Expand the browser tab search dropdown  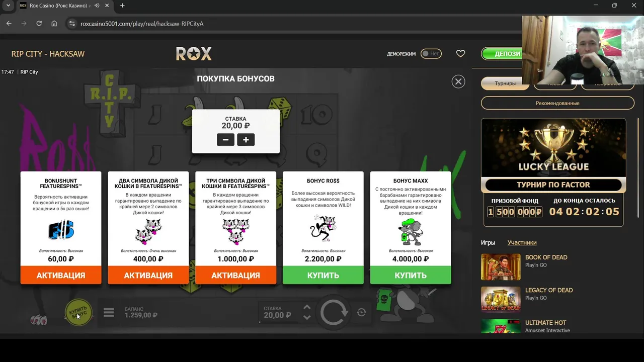8,6
